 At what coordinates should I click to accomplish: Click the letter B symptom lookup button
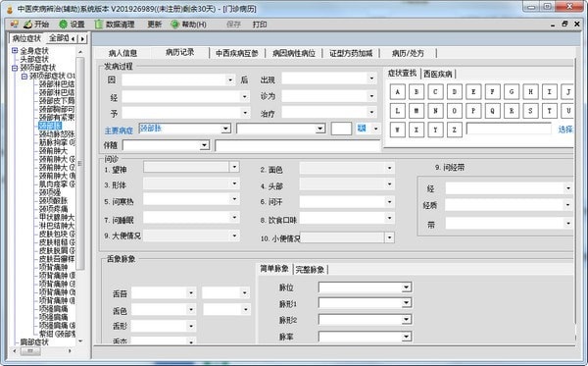[416, 91]
